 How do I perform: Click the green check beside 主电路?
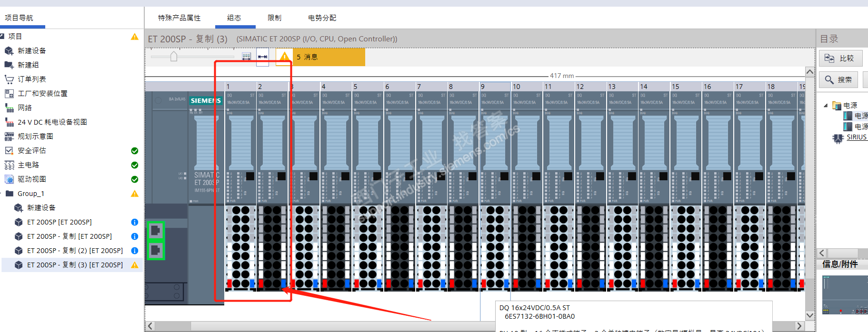pos(135,165)
